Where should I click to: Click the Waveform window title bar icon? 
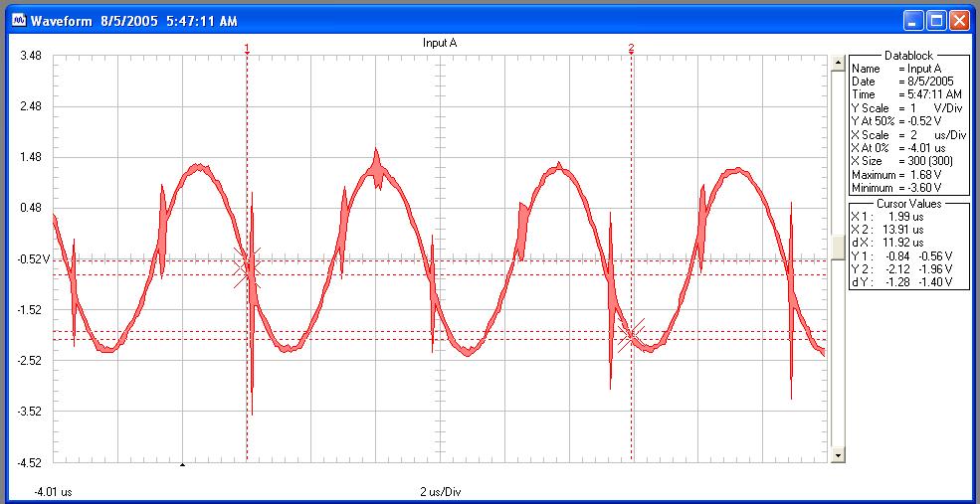pyautogui.click(x=19, y=21)
